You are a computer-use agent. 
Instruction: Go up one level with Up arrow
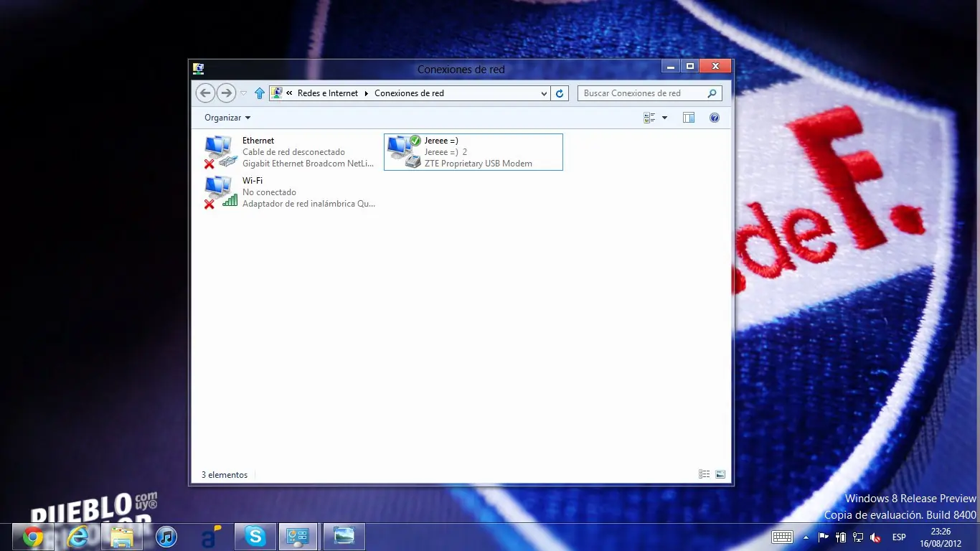(x=260, y=93)
